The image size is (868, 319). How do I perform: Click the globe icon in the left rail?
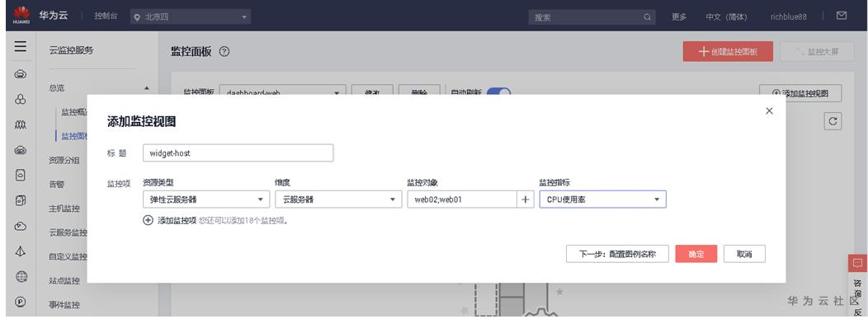tap(21, 276)
